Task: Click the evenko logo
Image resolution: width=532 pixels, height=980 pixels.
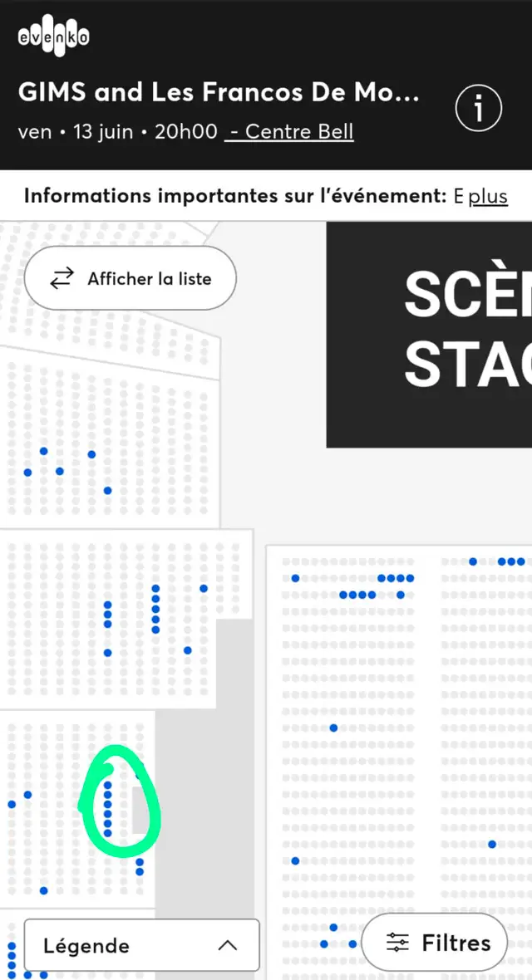Action: pos(53,39)
